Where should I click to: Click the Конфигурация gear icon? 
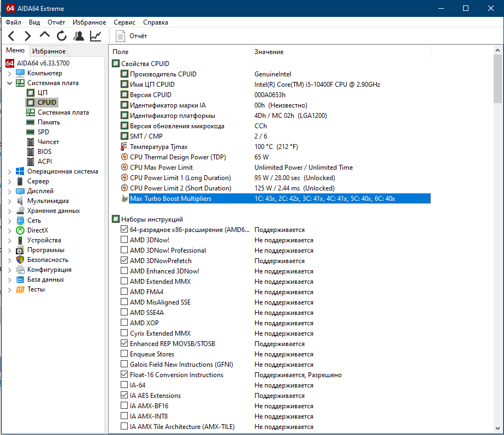click(x=20, y=270)
